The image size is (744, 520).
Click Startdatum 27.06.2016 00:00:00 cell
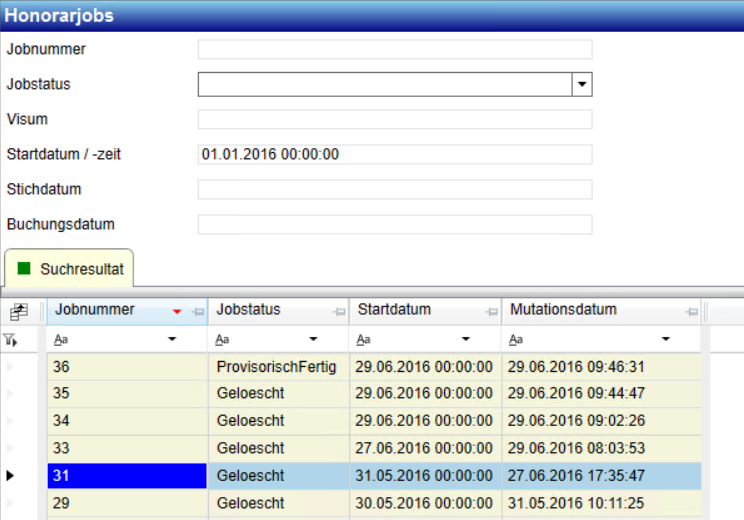pyautogui.click(x=425, y=448)
